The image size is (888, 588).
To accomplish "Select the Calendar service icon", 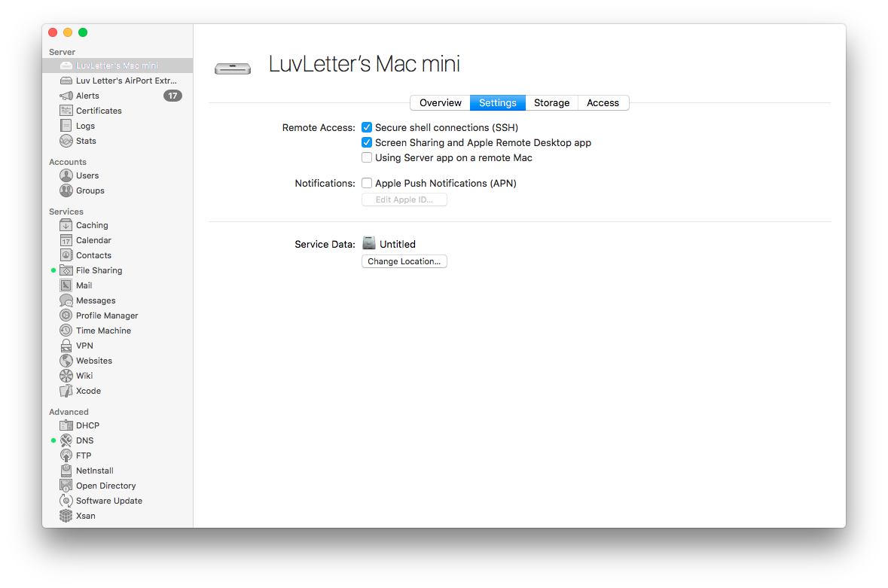I will tap(66, 240).
